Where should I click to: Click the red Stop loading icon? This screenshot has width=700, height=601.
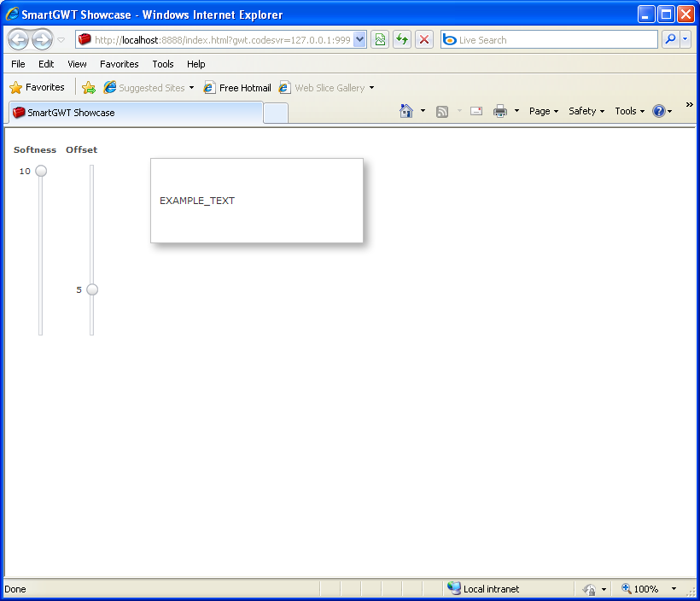424,40
